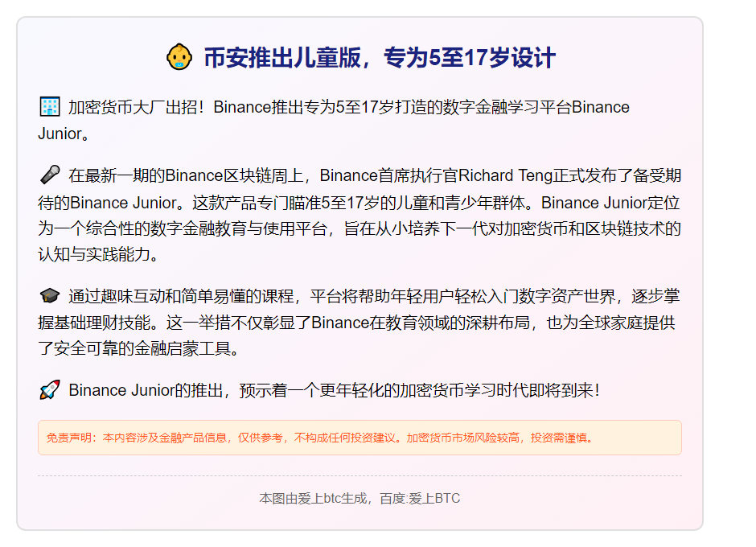Click the headline '币安推出儿童版，专为5至17岁设计'
The height and width of the screenshot is (547, 756).
click(380, 58)
